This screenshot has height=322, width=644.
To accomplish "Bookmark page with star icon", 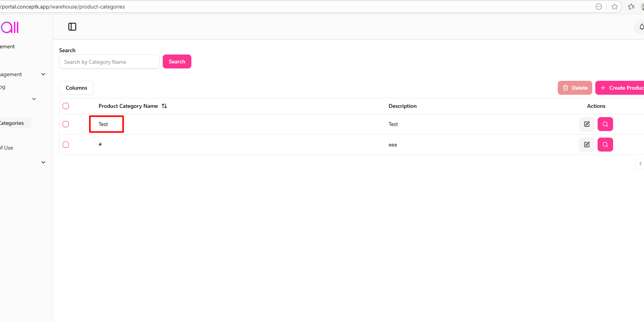I will coord(615,7).
